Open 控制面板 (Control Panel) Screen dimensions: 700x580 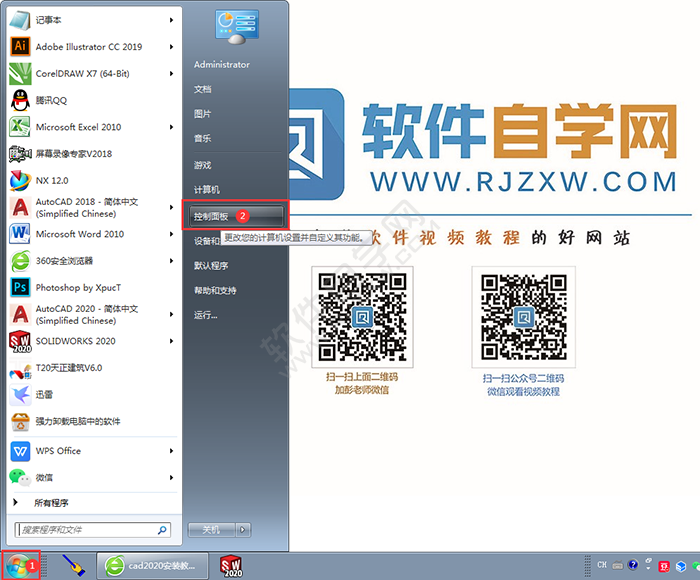click(x=212, y=215)
